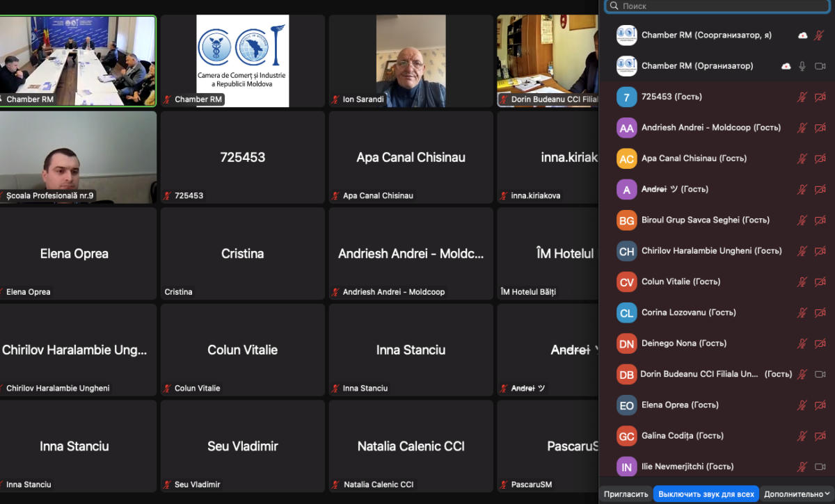
Task: Select the Seu Vladimir participant tile
Action: click(x=243, y=446)
